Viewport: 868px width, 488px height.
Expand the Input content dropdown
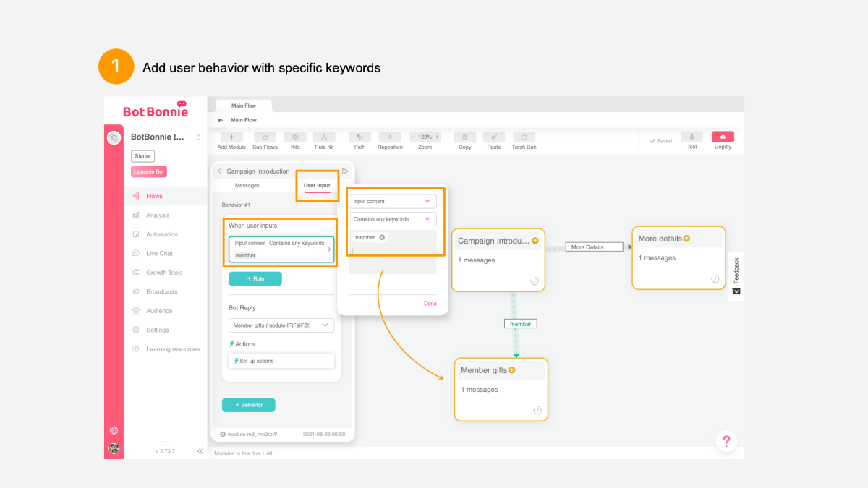392,201
